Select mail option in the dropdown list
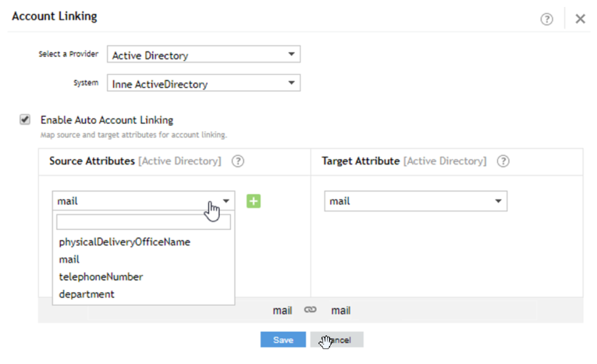This screenshot has width=597, height=364. tap(69, 259)
